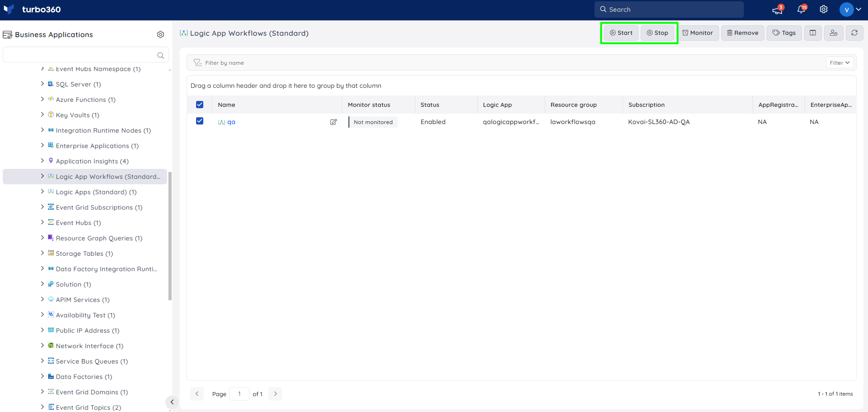Select Event Grid Topics (2) tree item
This screenshot has height=412, width=868.
point(88,407)
